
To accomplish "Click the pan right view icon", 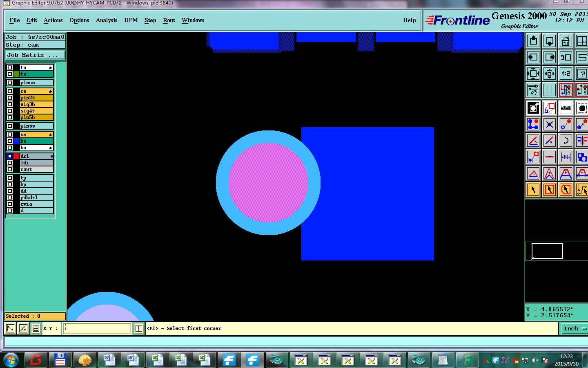I will 550,57.
